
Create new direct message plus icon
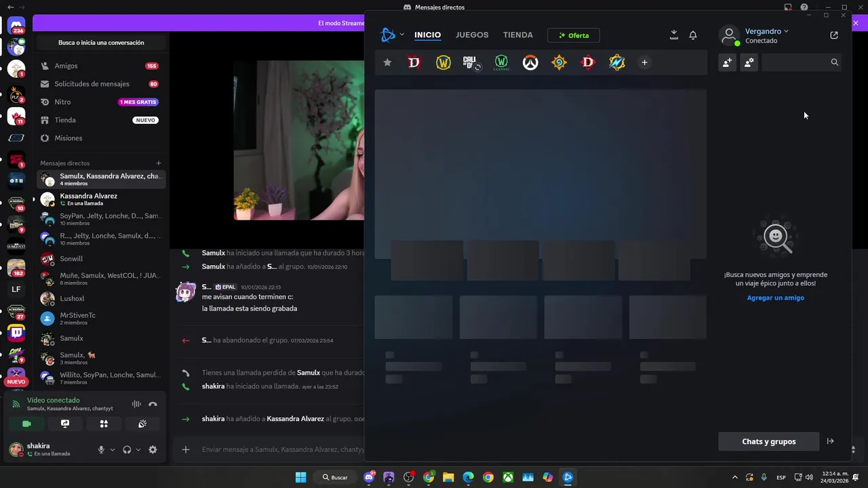pos(159,163)
